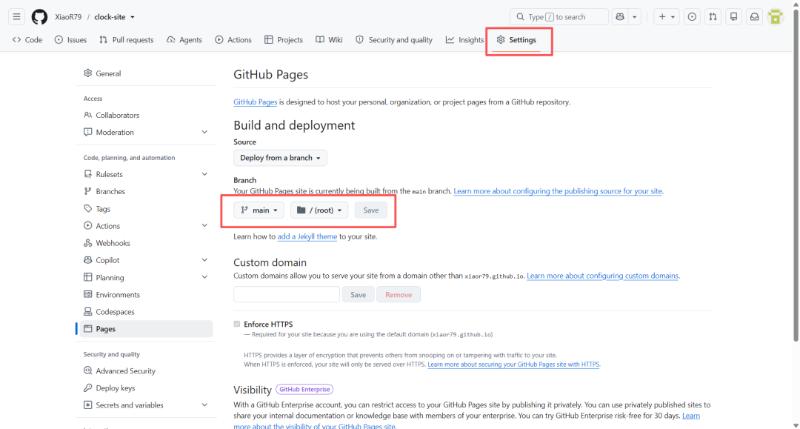Click the search magnifier icon
The image size is (800, 429).
(x=520, y=17)
